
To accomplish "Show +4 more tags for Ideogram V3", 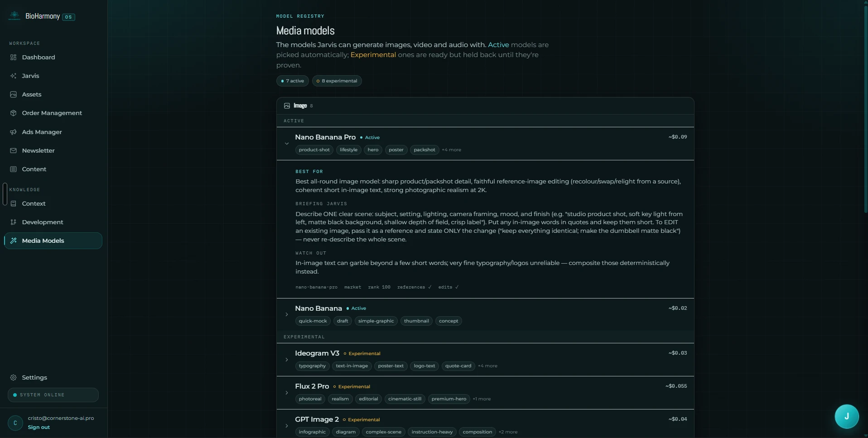I will 487,366.
